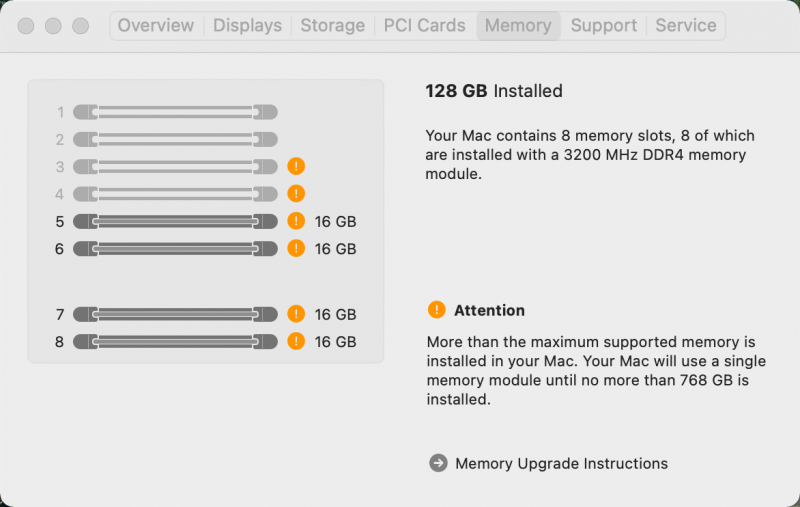Open the Support tab
Image resolution: width=800 pixels, height=507 pixels.
(603, 26)
